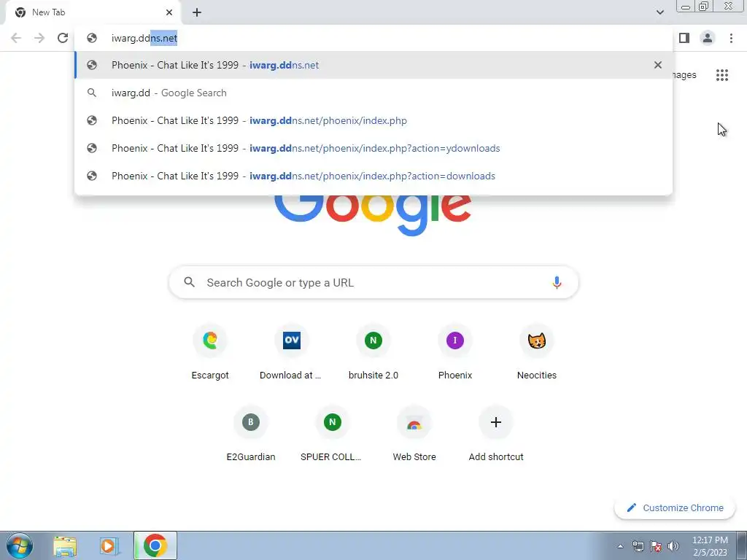Open the SPUER COLL... shortcut
Viewport: 747px width, 560px height.
tap(333, 434)
